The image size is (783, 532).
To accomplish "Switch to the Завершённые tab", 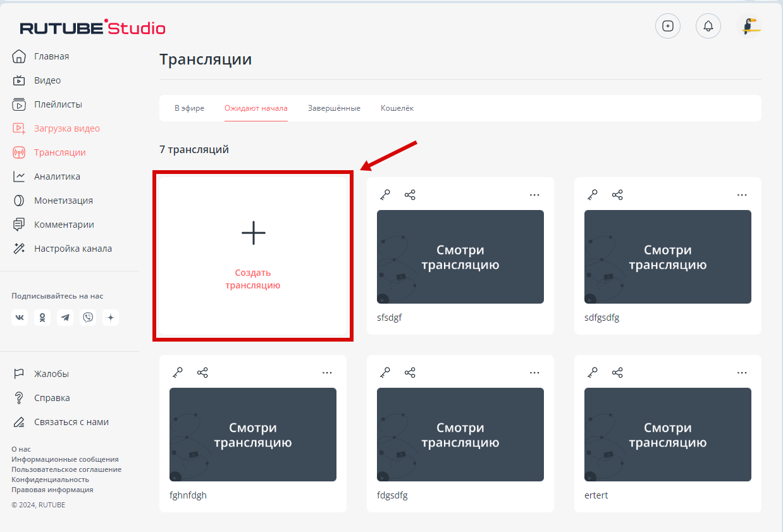I will click(x=334, y=108).
